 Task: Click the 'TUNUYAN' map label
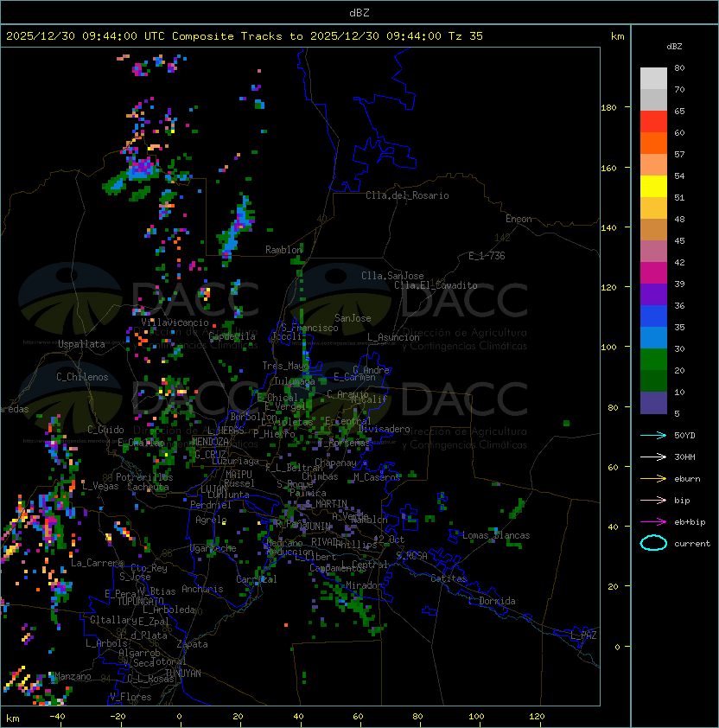pos(183,674)
